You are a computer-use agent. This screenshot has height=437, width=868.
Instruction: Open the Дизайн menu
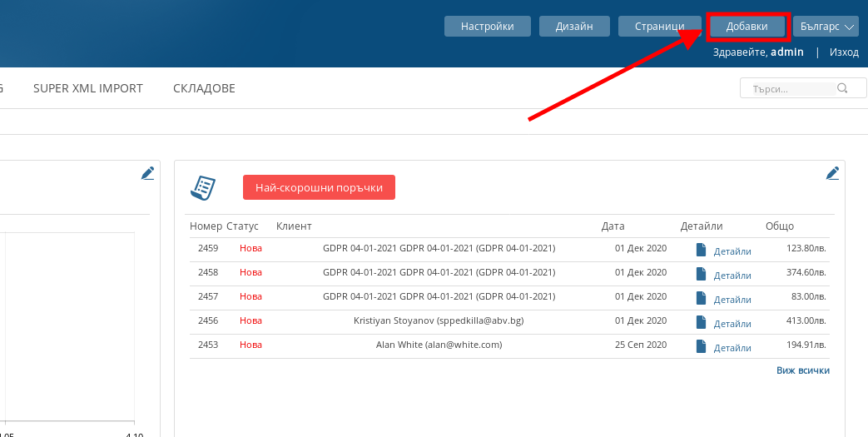tap(574, 27)
